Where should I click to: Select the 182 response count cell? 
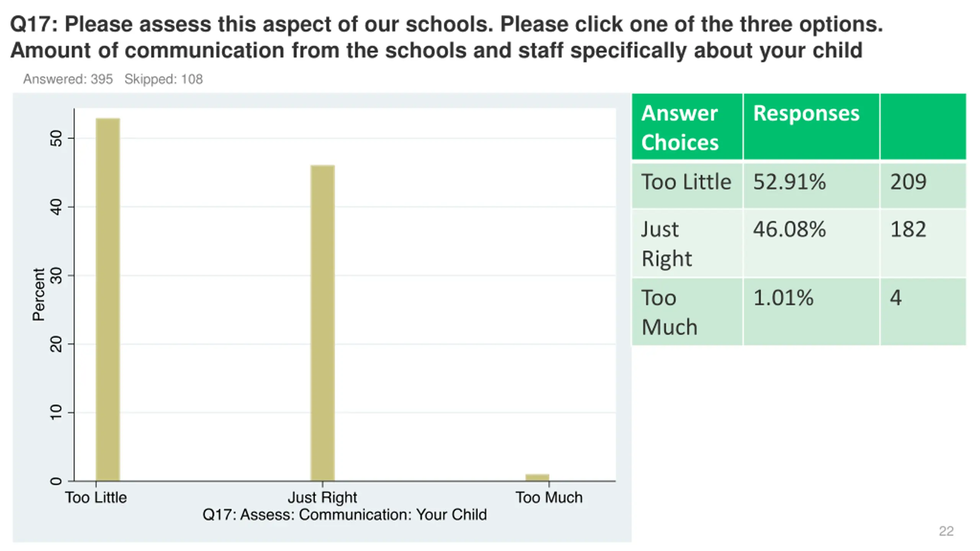click(923, 243)
